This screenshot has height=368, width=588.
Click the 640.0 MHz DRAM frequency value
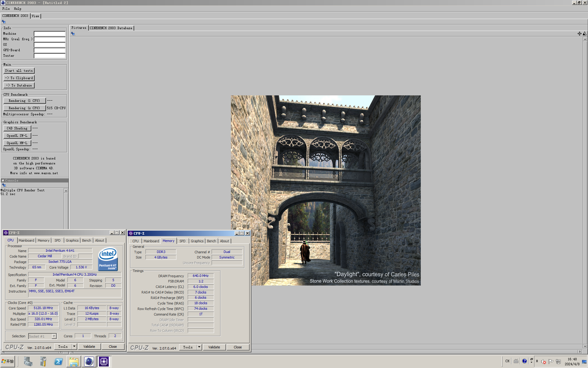click(201, 276)
